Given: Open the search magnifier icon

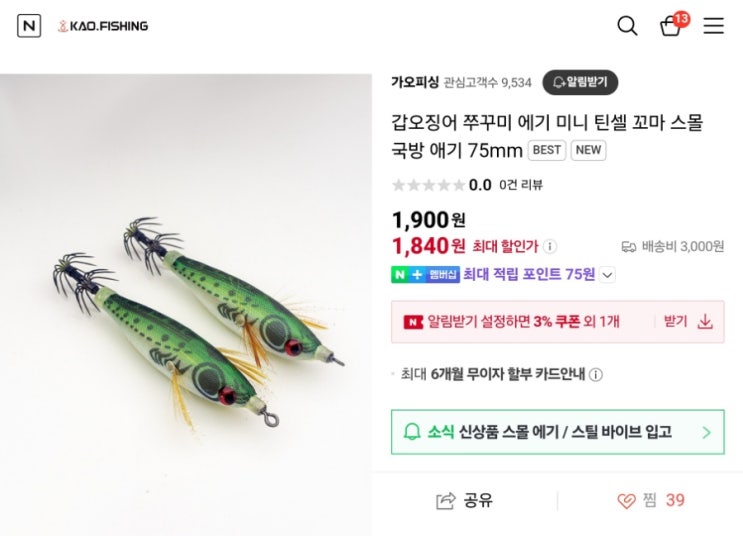Looking at the screenshot, I should [627, 26].
